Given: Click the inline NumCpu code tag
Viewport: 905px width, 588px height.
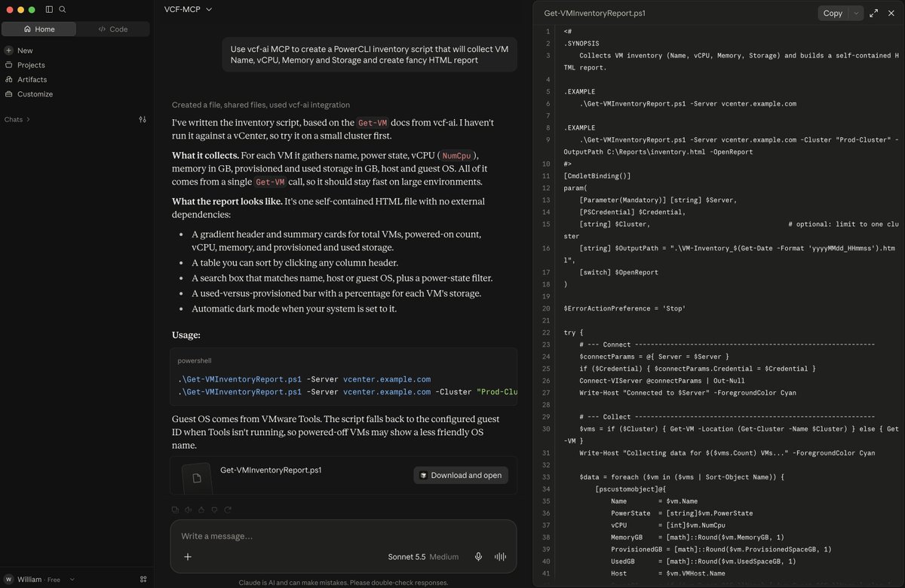Looking at the screenshot, I should (x=456, y=156).
